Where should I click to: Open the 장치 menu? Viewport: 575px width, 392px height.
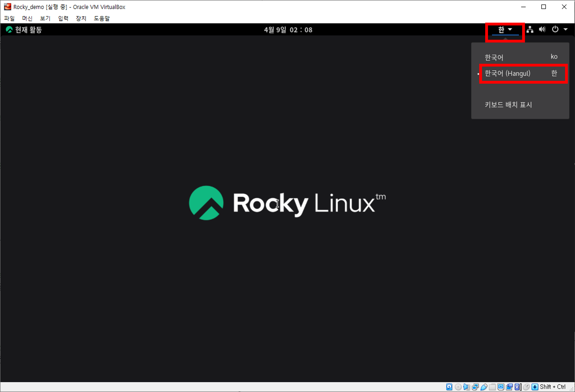[81, 18]
